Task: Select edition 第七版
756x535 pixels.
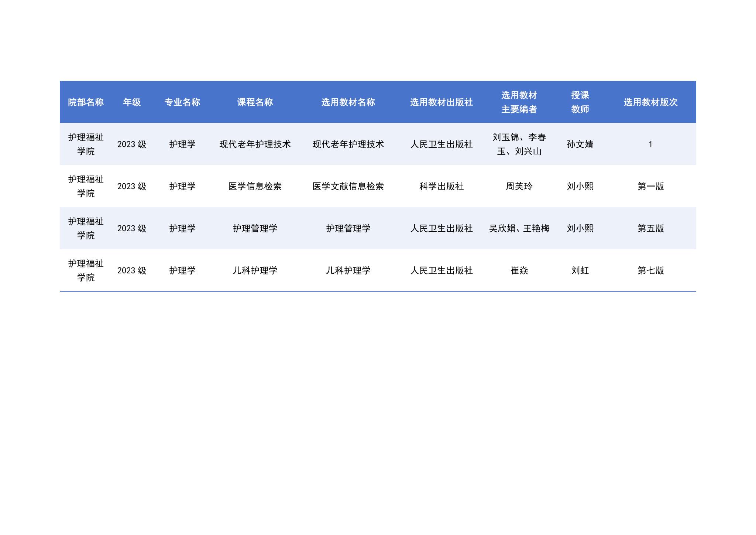Action: [x=650, y=271]
